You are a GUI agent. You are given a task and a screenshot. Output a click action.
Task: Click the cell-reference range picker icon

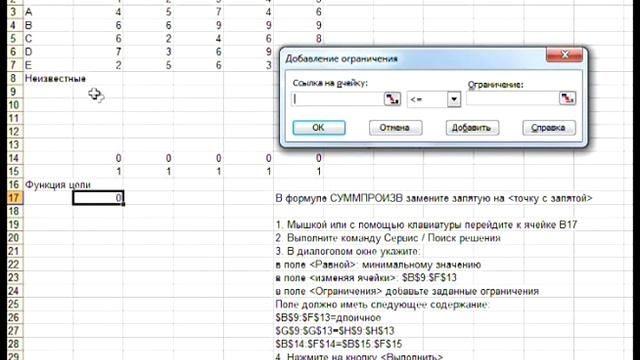pyautogui.click(x=392, y=99)
